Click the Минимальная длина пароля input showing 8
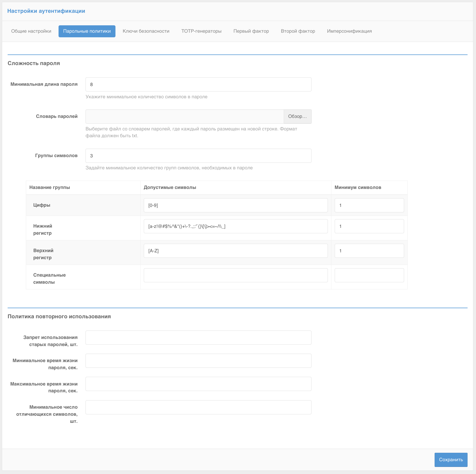 coord(198,84)
